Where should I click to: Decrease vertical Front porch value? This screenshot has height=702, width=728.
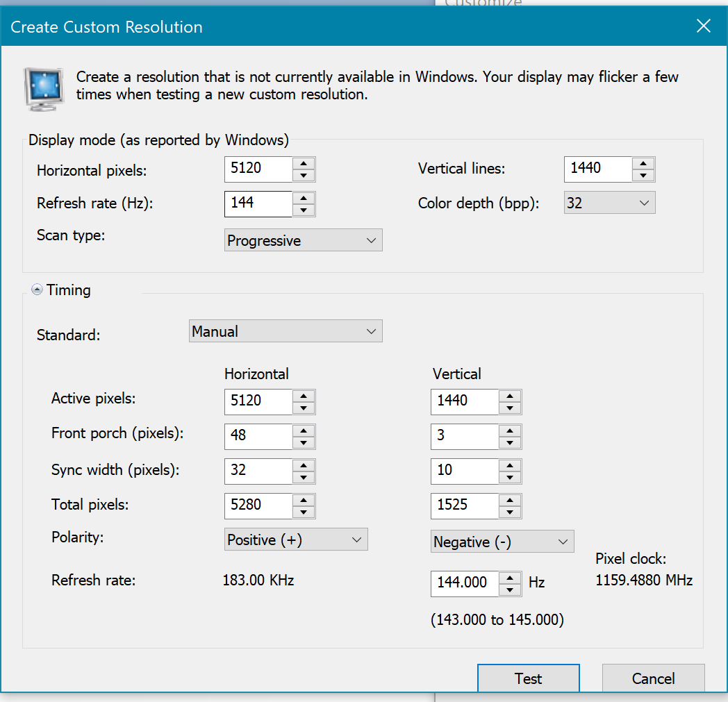point(510,442)
